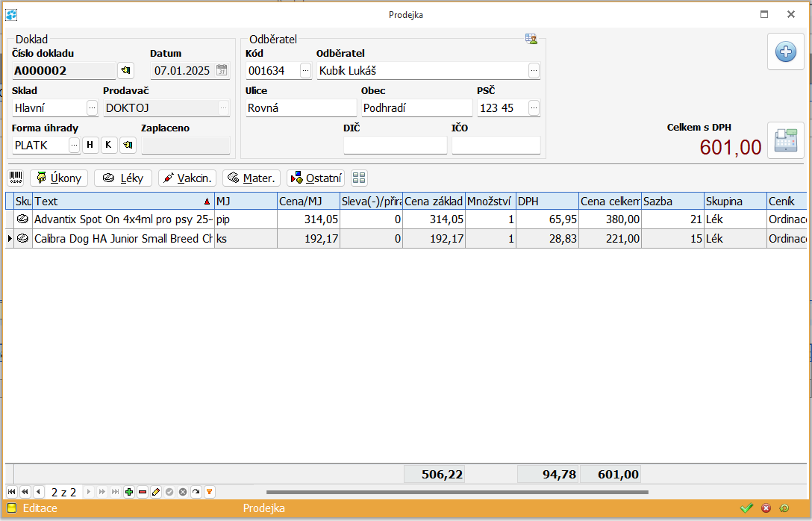812x521 pixels.
Task: Open the Mater. item category
Action: pos(252,178)
